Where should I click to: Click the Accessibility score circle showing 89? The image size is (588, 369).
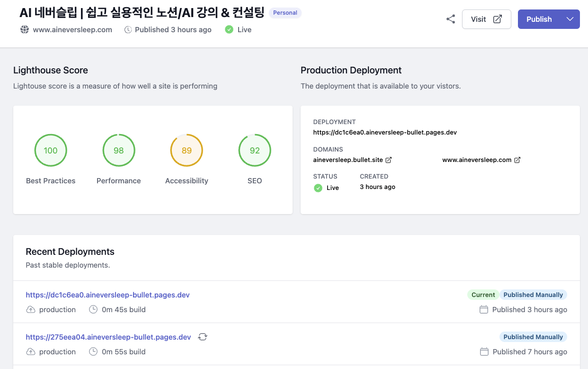click(187, 151)
